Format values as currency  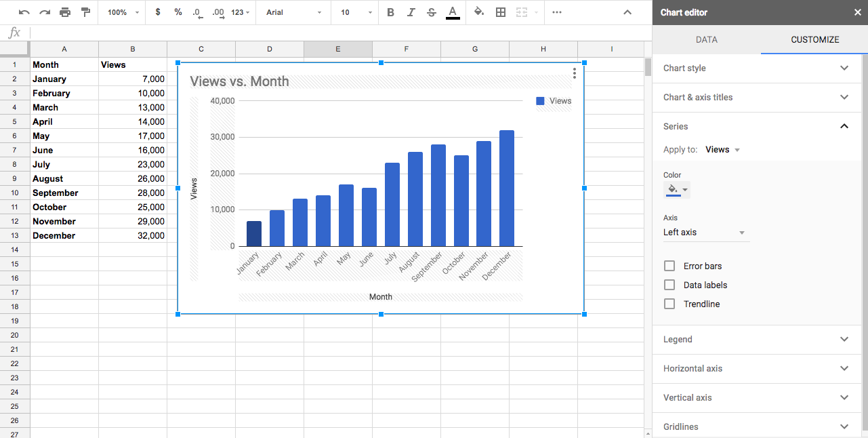pos(157,12)
